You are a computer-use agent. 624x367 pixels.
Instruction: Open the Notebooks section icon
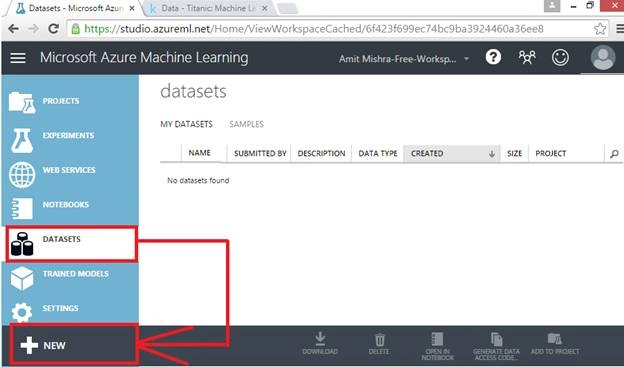coord(22,209)
